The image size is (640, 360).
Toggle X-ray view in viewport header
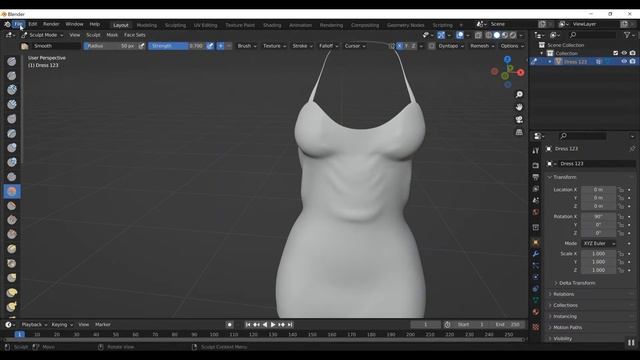(x=478, y=35)
